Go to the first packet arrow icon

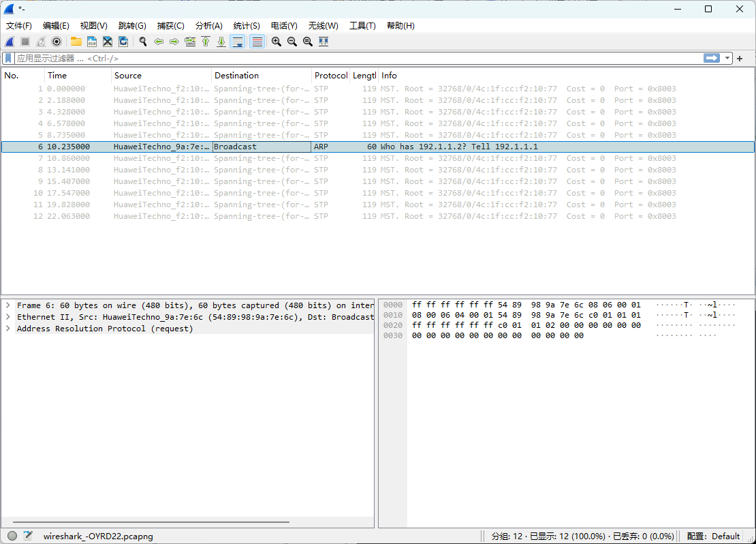(206, 42)
